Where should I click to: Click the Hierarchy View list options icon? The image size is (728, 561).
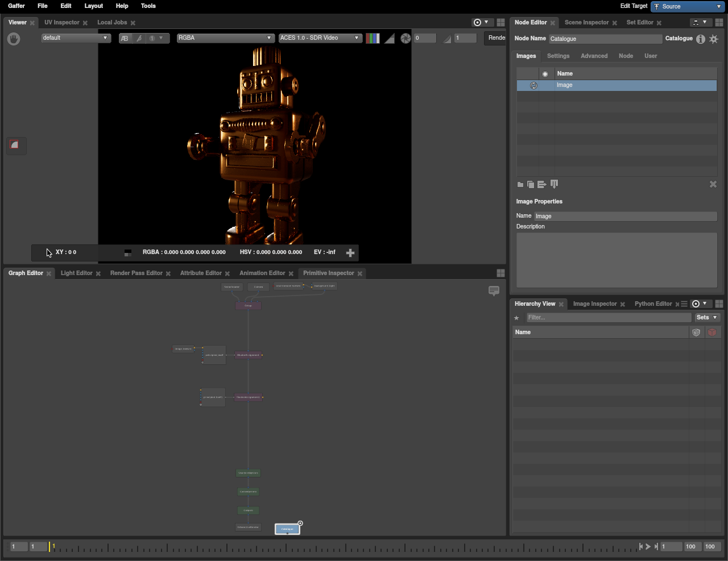pyautogui.click(x=684, y=304)
